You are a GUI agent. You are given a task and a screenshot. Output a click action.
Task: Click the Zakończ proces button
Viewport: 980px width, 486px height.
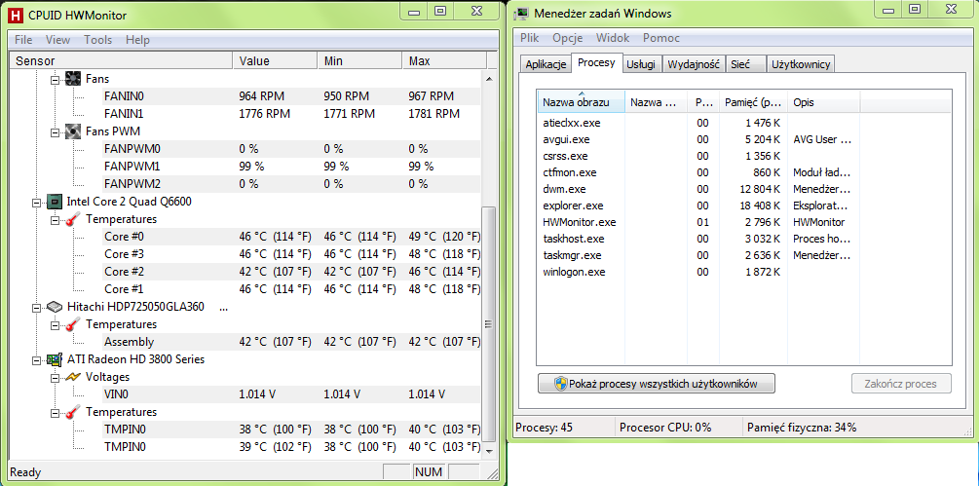coord(902,384)
